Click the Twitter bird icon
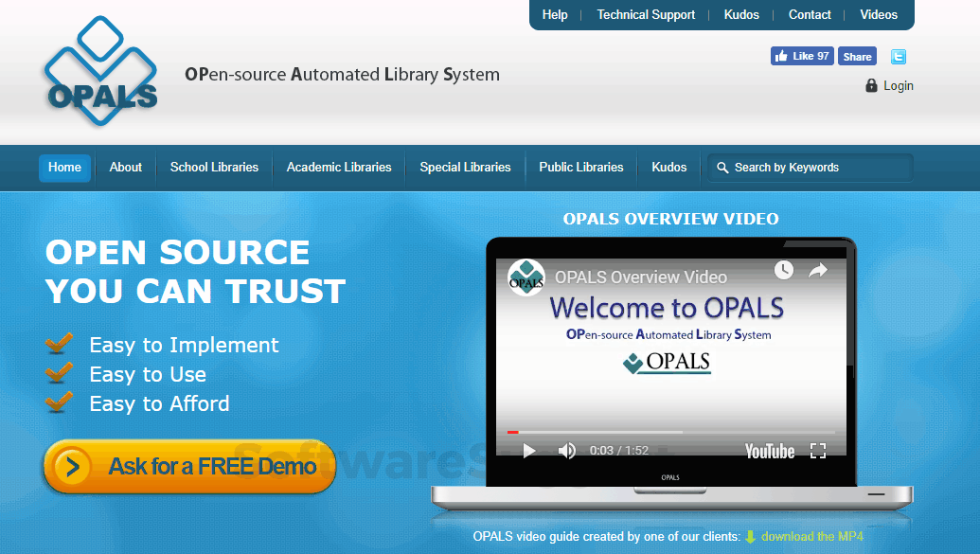The width and height of the screenshot is (980, 554). click(899, 56)
